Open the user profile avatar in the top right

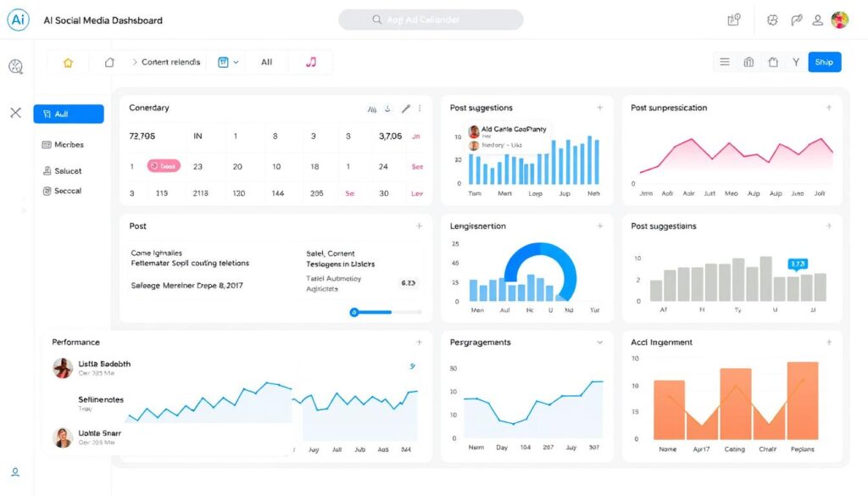pos(839,20)
